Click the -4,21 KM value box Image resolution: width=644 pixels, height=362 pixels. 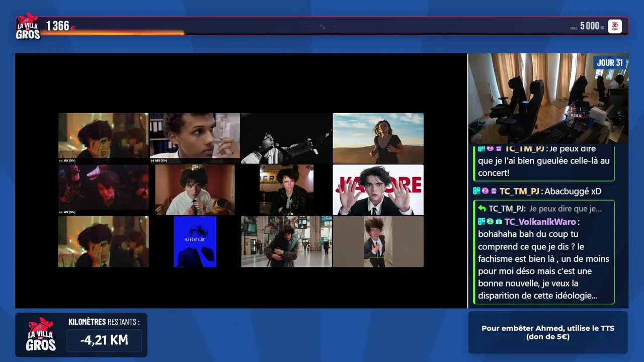104,340
